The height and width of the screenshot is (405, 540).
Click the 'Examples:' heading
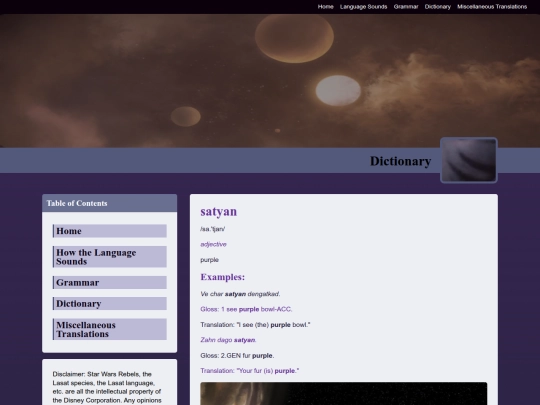[222, 277]
